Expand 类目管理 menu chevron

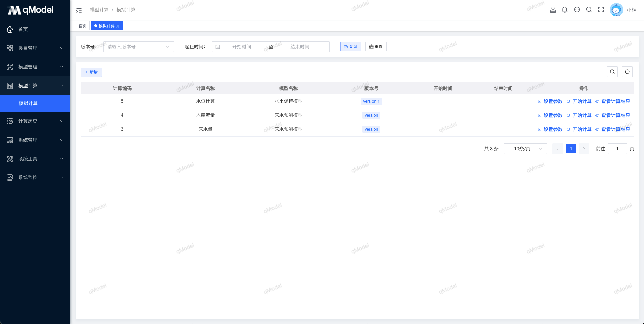(x=62, y=48)
